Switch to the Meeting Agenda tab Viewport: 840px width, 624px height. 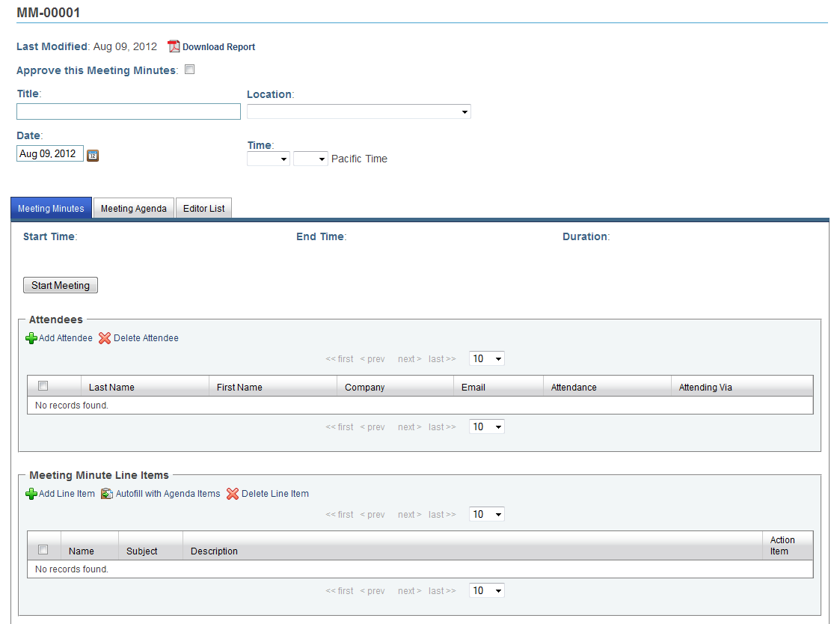click(x=134, y=208)
